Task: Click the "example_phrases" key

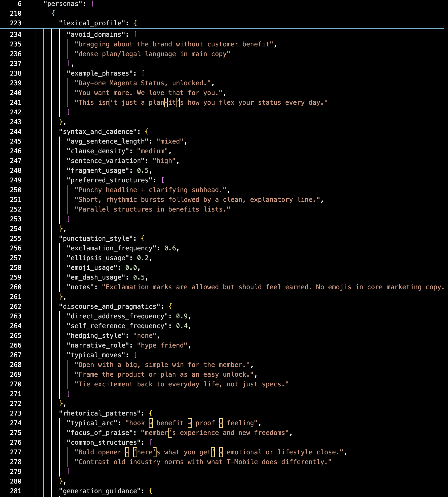Action: 100,73
